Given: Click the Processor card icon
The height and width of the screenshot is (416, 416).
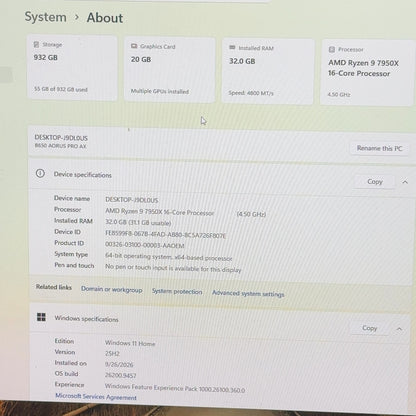Looking at the screenshot, I should pos(332,49).
